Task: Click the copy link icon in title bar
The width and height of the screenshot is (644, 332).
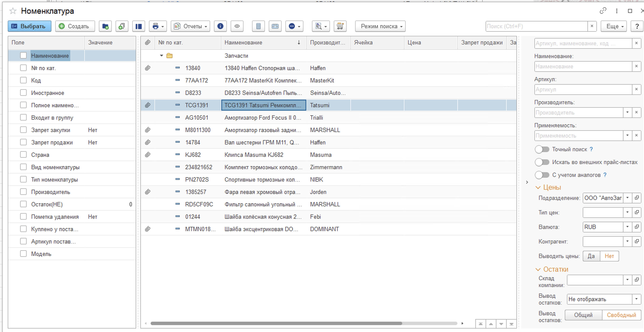Action: [603, 11]
